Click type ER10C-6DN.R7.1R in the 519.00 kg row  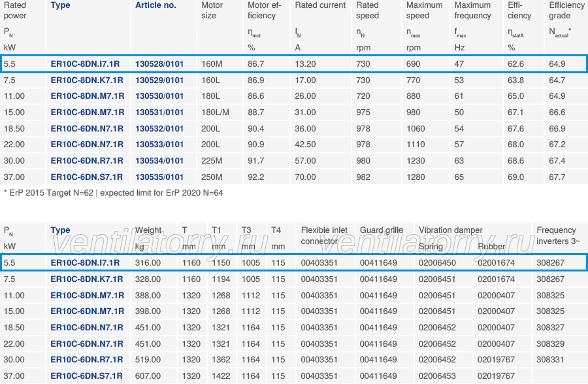pyautogui.click(x=87, y=360)
